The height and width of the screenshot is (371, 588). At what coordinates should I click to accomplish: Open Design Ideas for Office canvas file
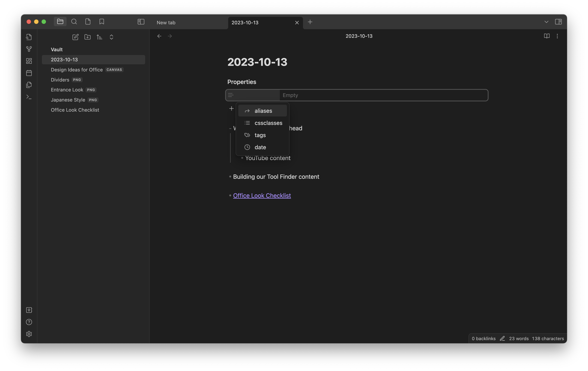tap(77, 70)
